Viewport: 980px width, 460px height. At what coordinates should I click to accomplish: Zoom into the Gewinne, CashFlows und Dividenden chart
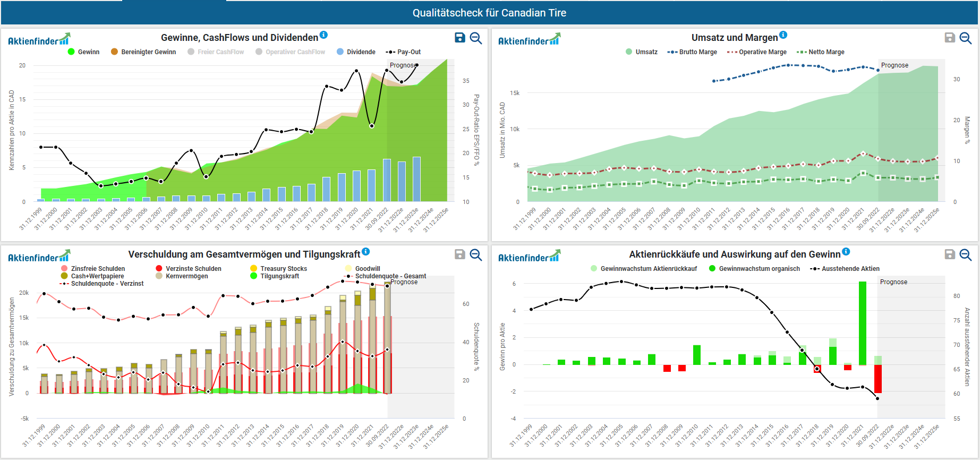(x=476, y=38)
